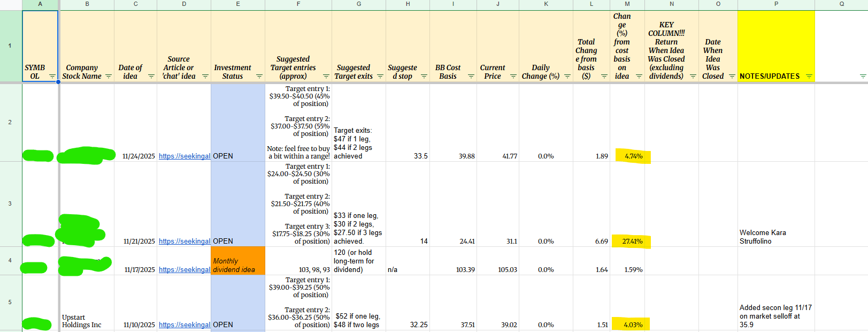Select column P by its header letter

point(775,4)
